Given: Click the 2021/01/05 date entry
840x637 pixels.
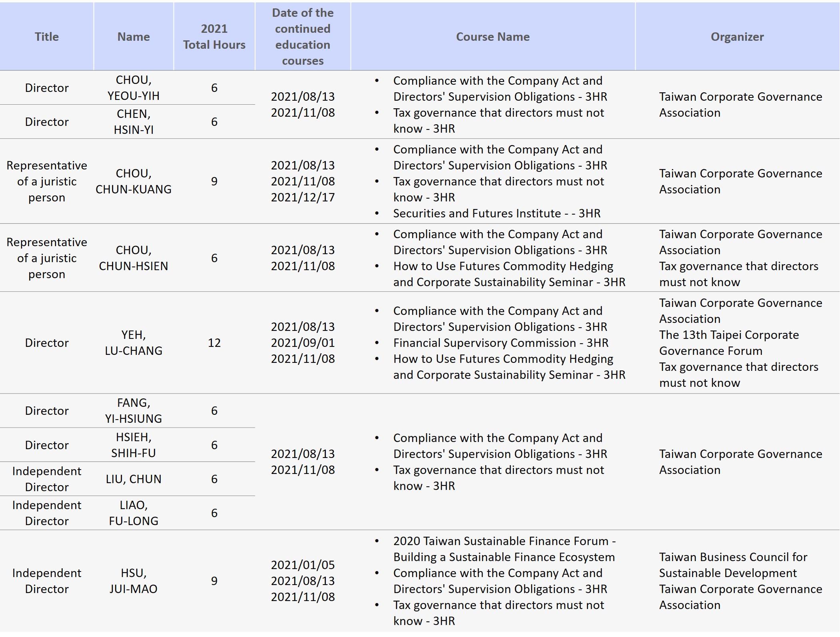Looking at the screenshot, I should click(x=303, y=565).
